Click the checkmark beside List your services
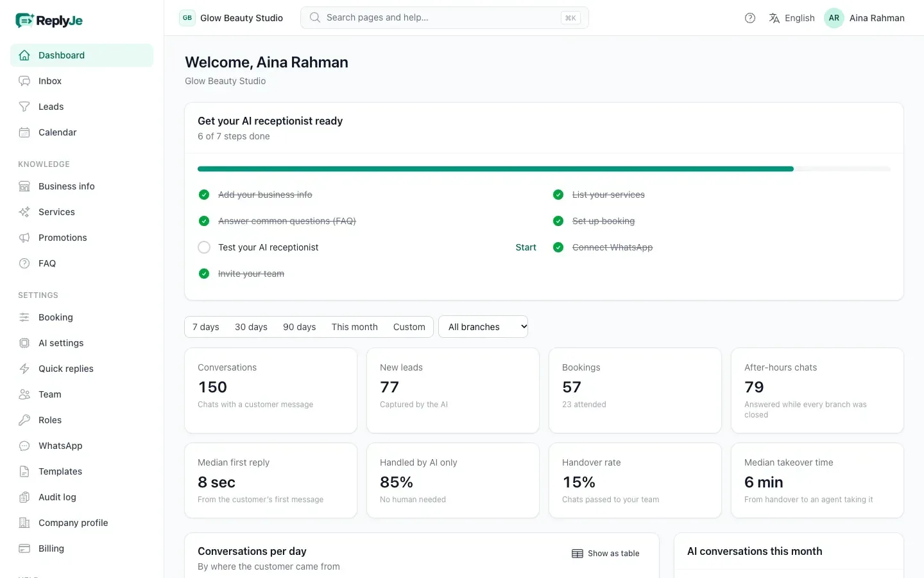 [x=558, y=195]
